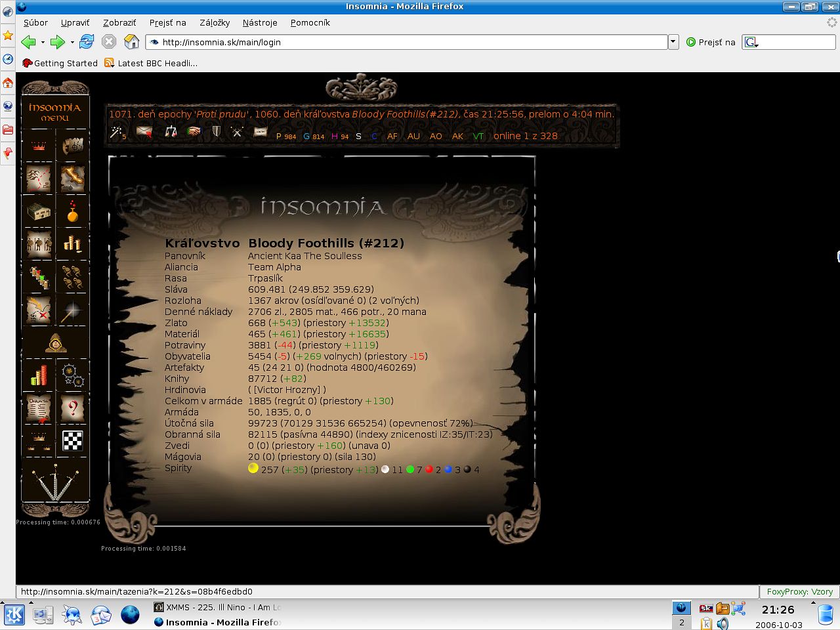Screen dimensions: 840x630
Task: Click the checkered chessboard icon
Action: point(72,441)
